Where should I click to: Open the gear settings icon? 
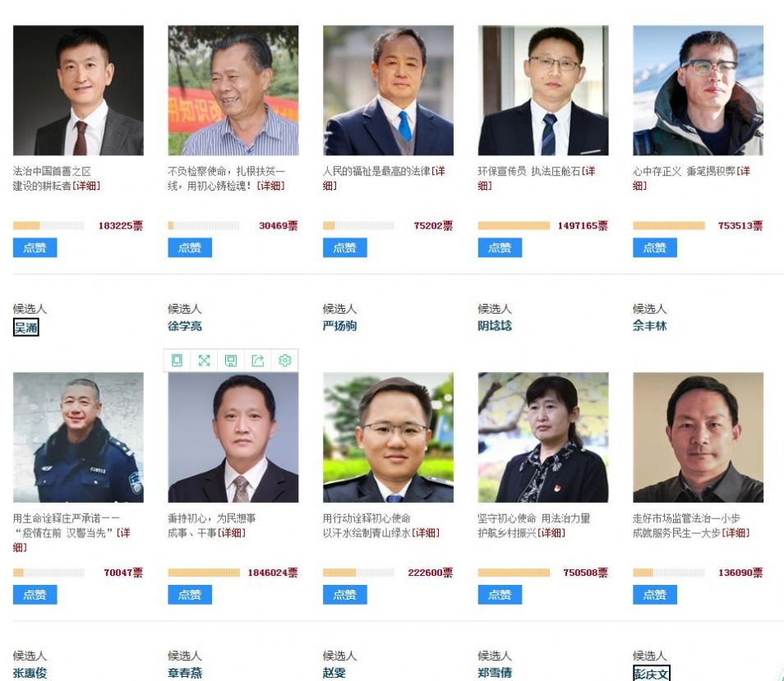[285, 361]
